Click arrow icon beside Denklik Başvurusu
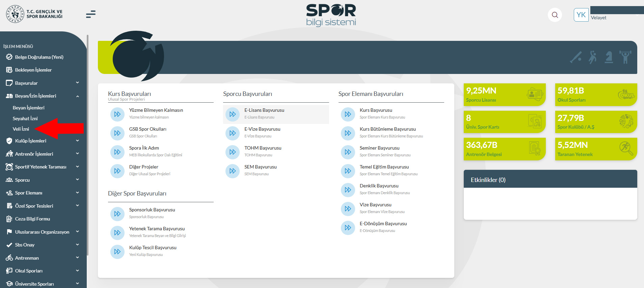Screen dimensions: 644x288 tap(348, 190)
